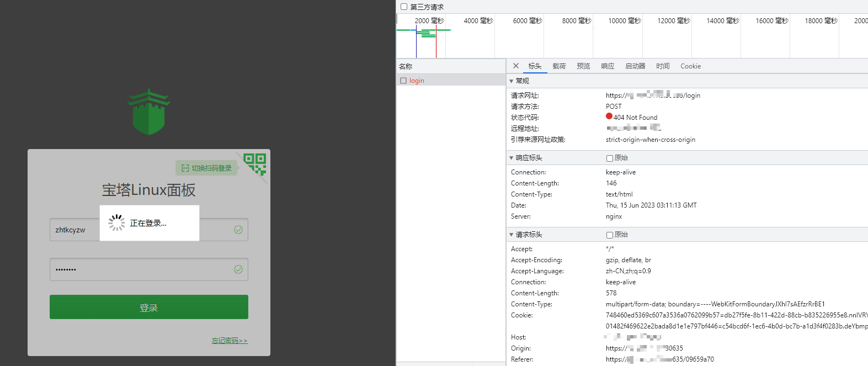Click the Server value nginx
868x366 pixels.
614,216
